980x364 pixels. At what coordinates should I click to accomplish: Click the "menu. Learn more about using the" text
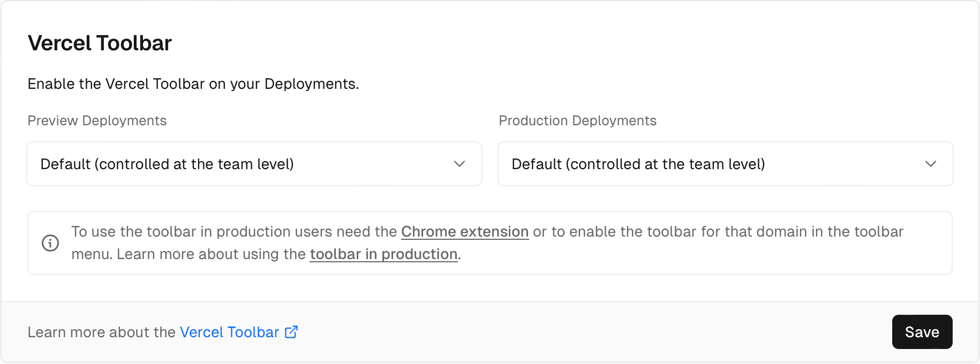(x=189, y=254)
